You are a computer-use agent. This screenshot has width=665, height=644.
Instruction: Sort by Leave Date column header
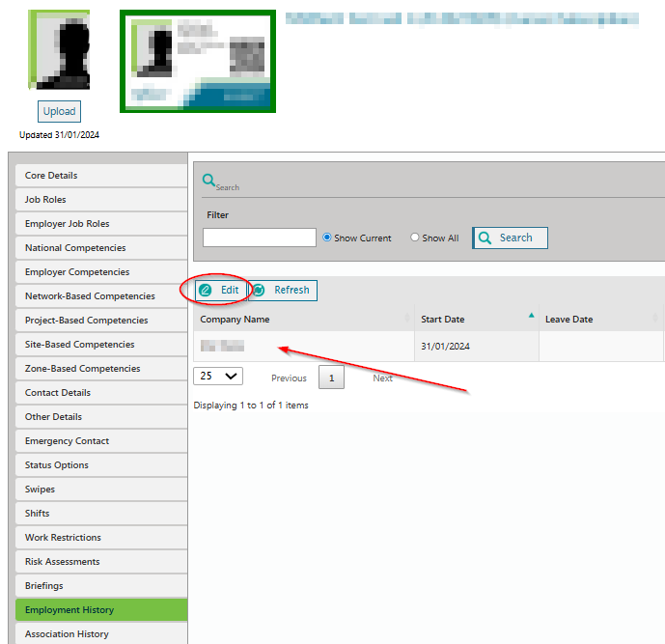[x=601, y=319]
